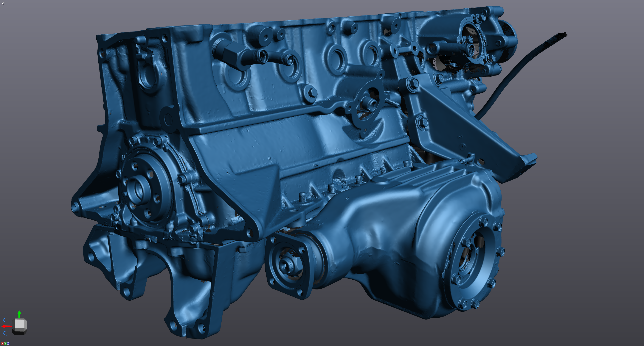Toggle the red X axis button

click(2, 344)
